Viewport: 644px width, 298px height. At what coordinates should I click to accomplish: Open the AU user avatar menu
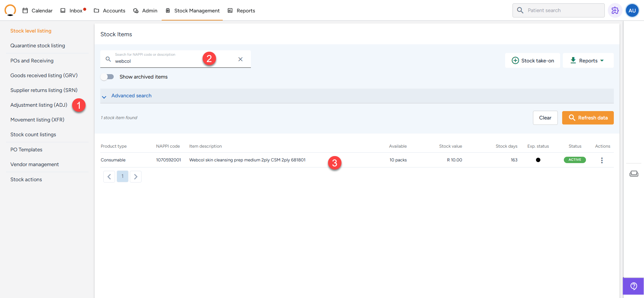pos(632,10)
